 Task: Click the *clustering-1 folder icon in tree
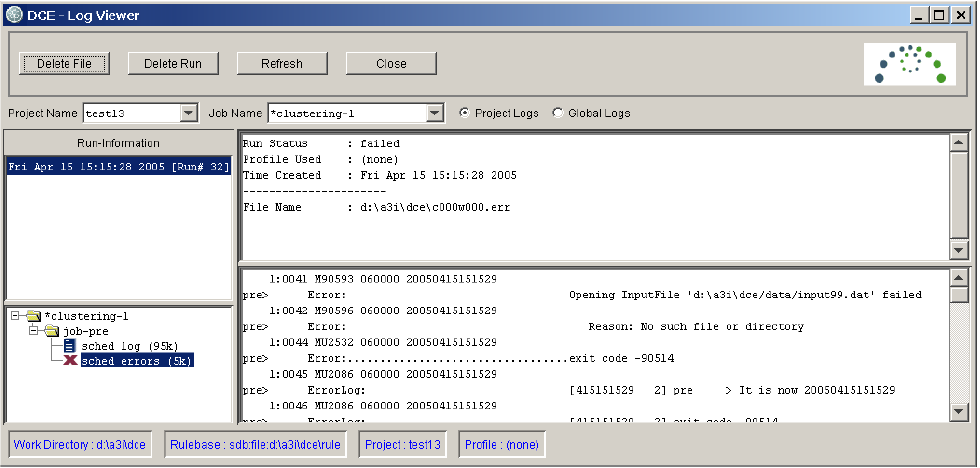coord(33,316)
